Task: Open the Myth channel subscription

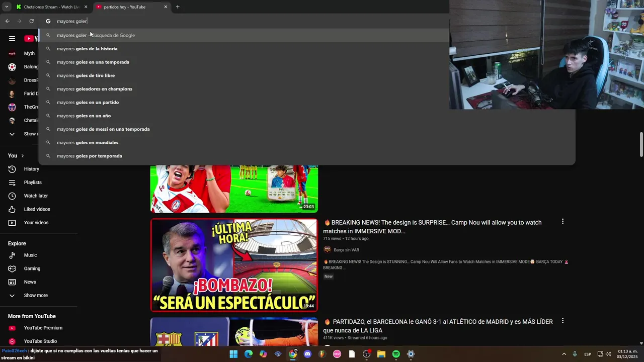Action: tap(23, 53)
